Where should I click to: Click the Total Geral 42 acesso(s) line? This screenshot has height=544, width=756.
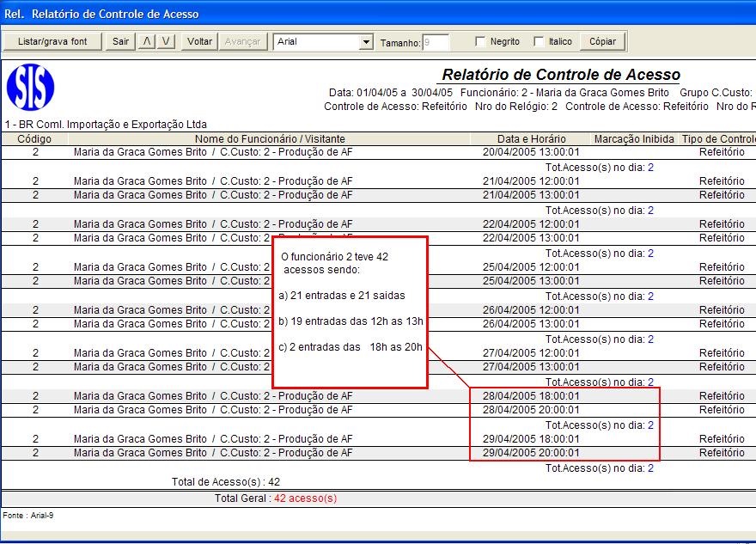(276, 498)
